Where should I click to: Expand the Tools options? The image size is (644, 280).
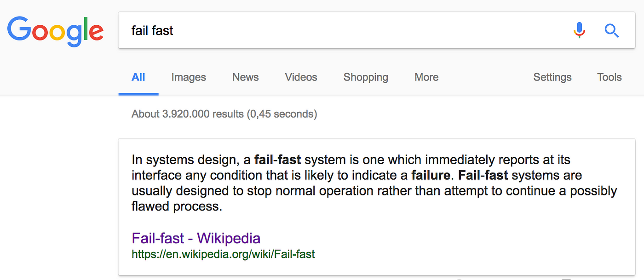click(609, 77)
